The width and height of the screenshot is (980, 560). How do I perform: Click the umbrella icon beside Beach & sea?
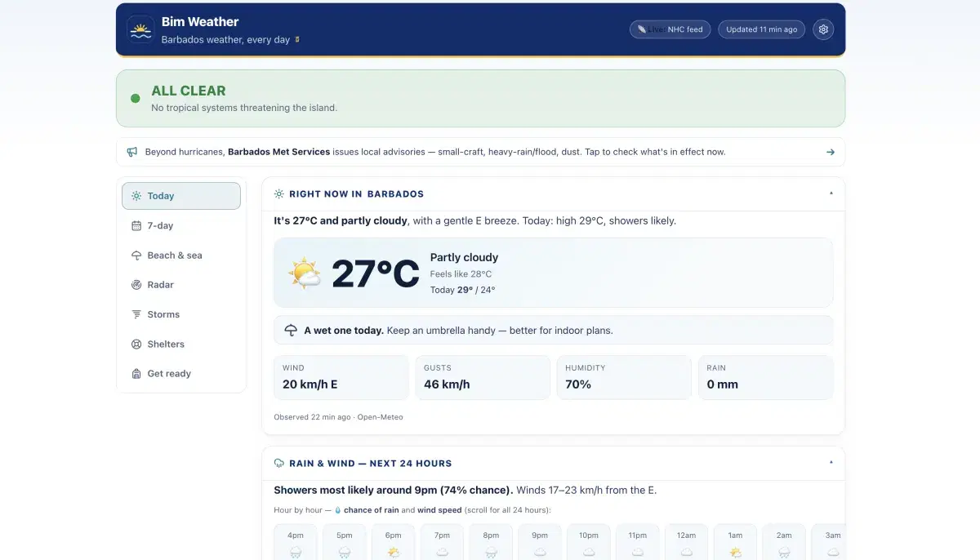tap(136, 256)
